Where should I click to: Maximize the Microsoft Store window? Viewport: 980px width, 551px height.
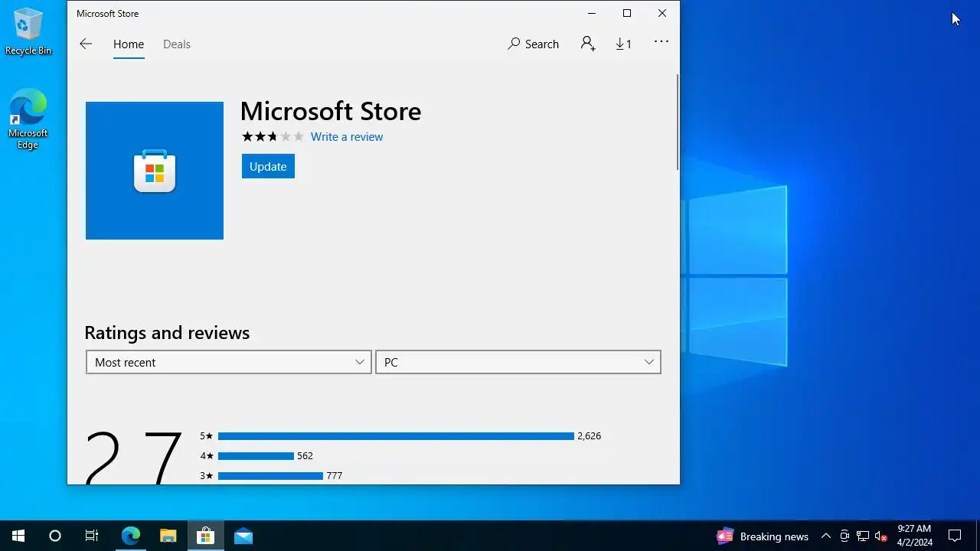627,13
